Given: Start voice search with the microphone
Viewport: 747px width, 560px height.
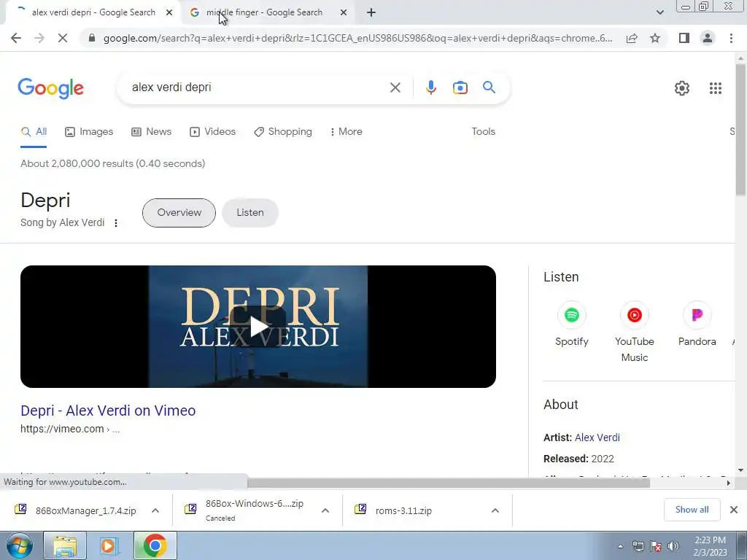Looking at the screenshot, I should click(430, 87).
